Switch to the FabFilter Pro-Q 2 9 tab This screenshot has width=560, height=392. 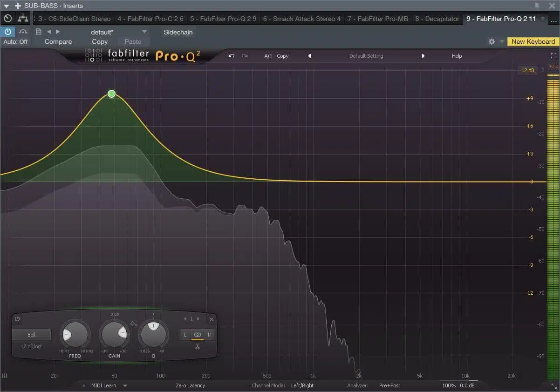(223, 19)
